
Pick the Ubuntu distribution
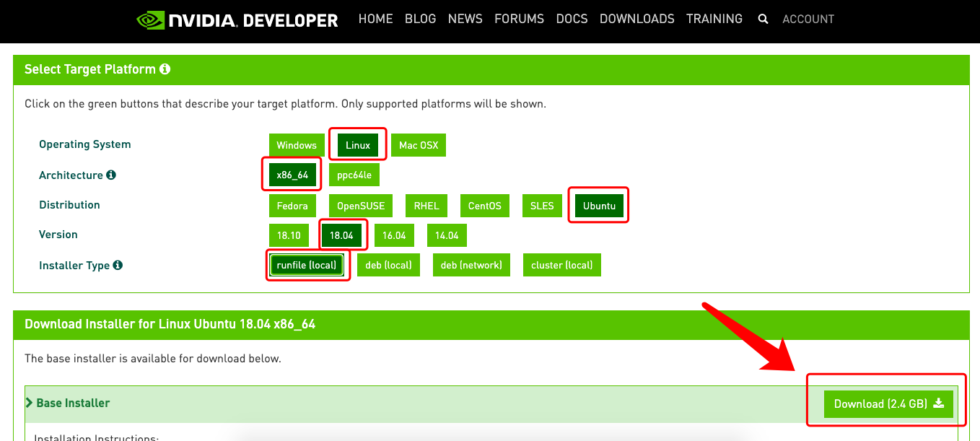tap(599, 206)
